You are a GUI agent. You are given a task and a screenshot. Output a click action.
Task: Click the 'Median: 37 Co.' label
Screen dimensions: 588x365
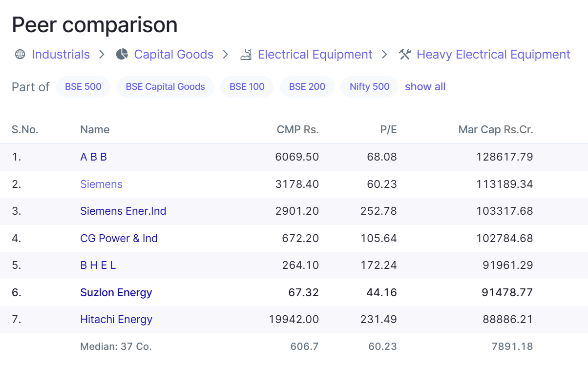[x=116, y=347]
